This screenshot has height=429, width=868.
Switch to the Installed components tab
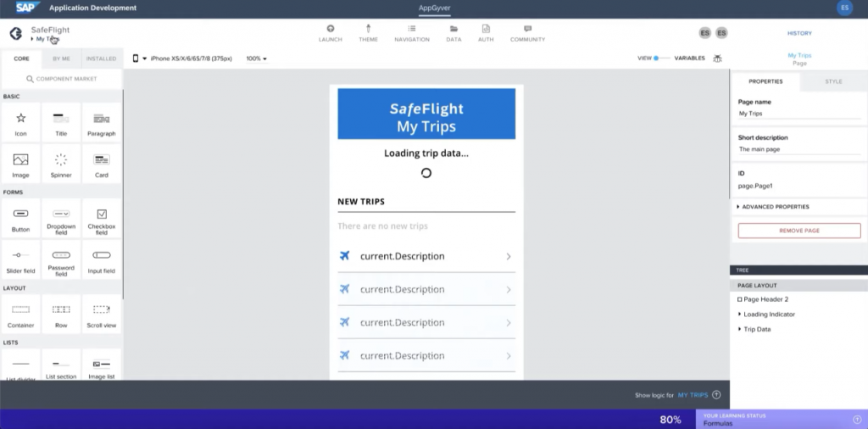(102, 58)
